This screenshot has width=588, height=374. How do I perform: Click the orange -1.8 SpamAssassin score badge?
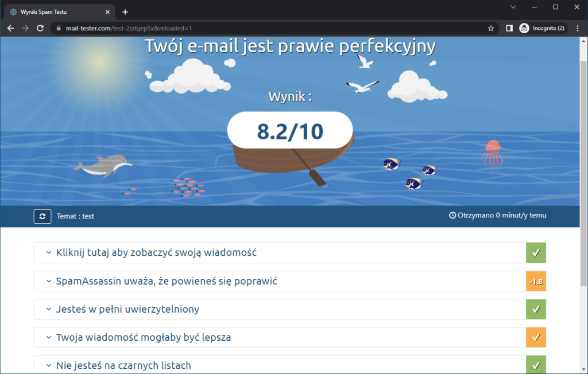[x=536, y=280]
